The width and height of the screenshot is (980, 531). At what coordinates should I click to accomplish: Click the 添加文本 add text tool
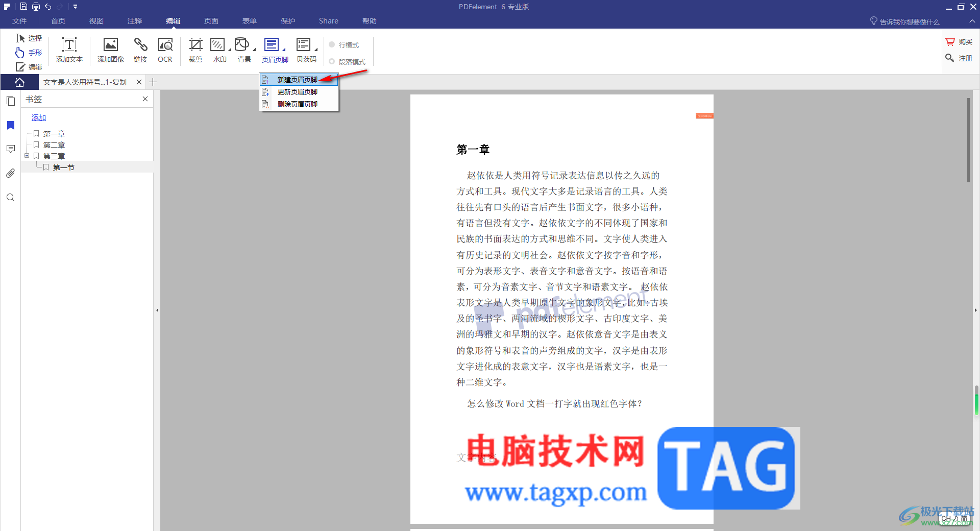click(x=69, y=50)
